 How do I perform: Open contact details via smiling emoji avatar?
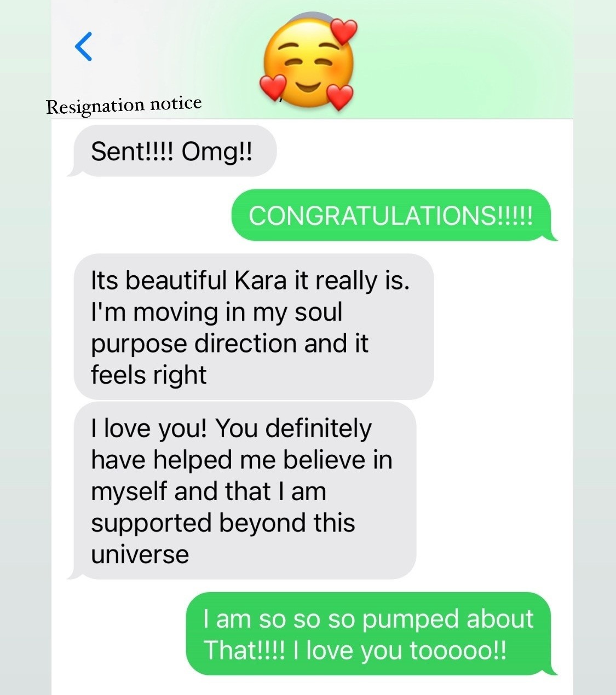point(308,63)
